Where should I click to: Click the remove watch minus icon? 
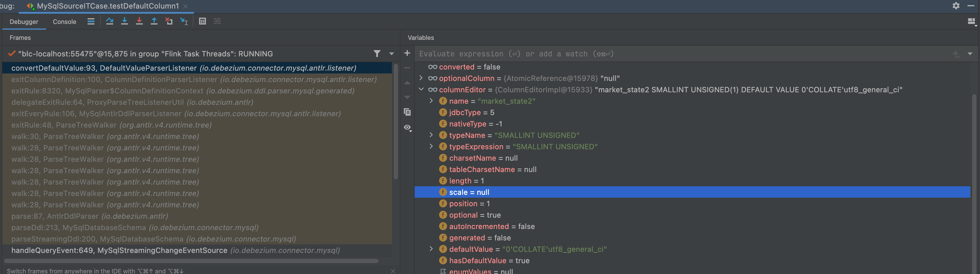(x=407, y=68)
